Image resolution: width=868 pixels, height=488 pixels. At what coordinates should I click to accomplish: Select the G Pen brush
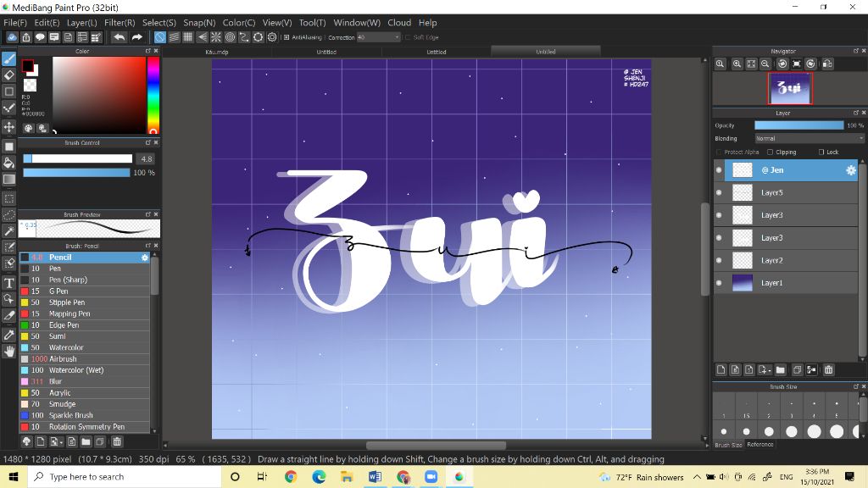[x=84, y=291]
